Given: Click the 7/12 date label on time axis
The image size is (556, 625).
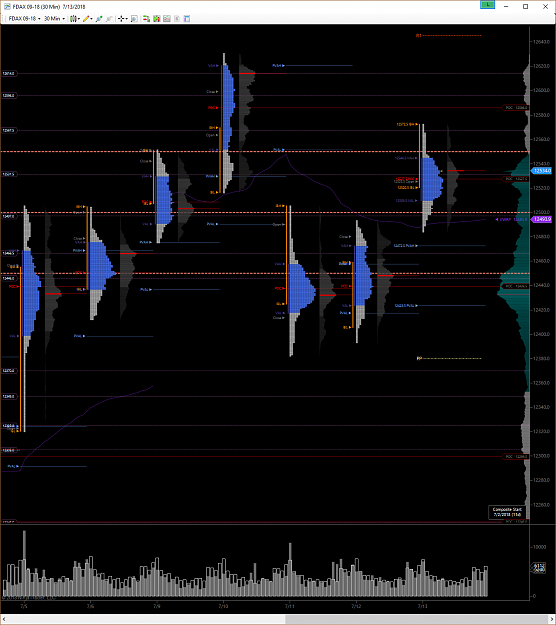Looking at the screenshot, I should 356,606.
